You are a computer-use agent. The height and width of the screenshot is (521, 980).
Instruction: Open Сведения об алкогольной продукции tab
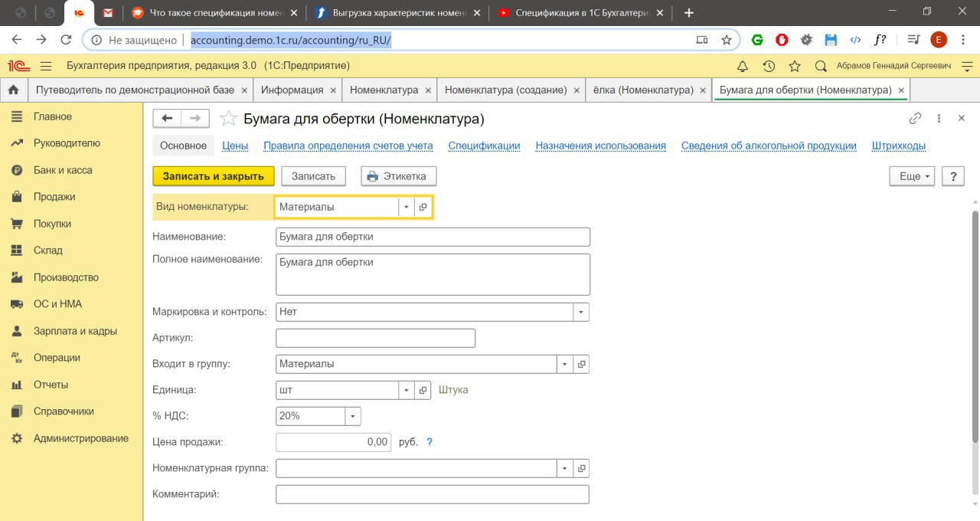pos(769,146)
